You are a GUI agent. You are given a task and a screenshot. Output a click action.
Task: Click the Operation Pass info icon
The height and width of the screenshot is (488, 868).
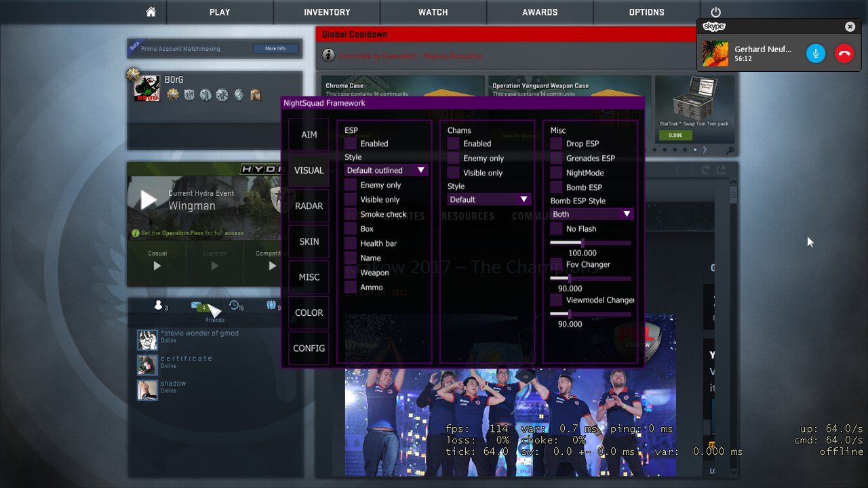(135, 233)
